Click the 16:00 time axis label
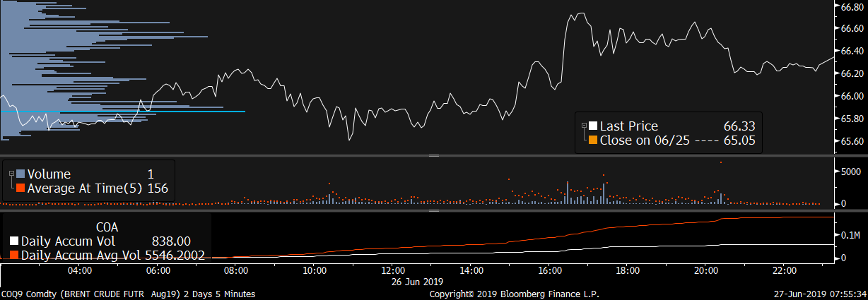This screenshot has width=868, height=300. tap(549, 270)
